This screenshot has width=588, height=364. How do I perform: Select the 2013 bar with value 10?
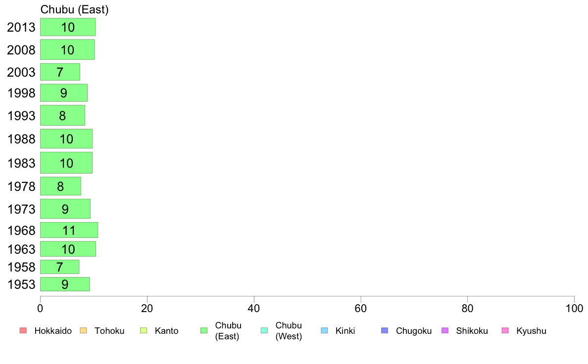click(x=68, y=27)
